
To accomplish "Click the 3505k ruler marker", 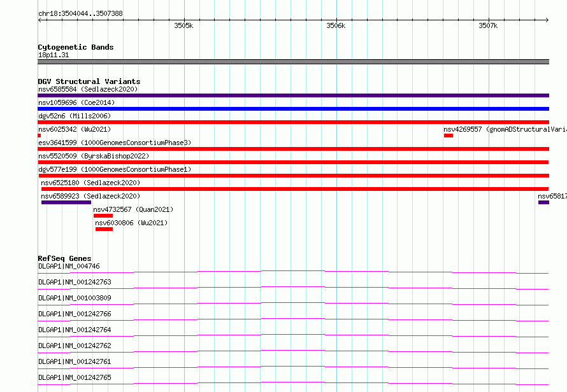I will click(x=183, y=25).
